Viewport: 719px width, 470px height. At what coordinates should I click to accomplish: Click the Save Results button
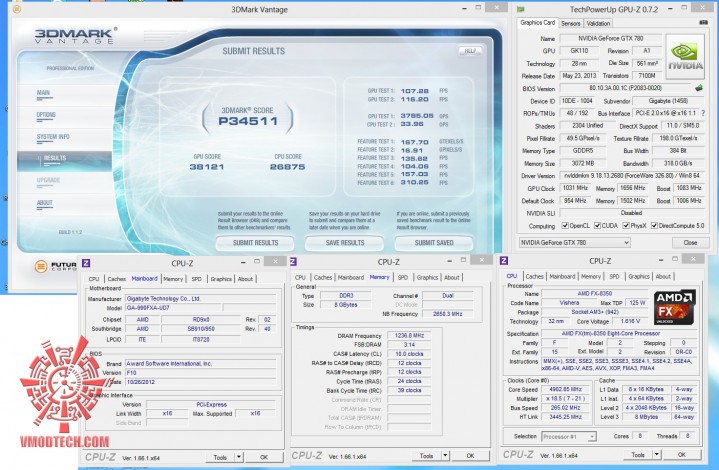345,243
